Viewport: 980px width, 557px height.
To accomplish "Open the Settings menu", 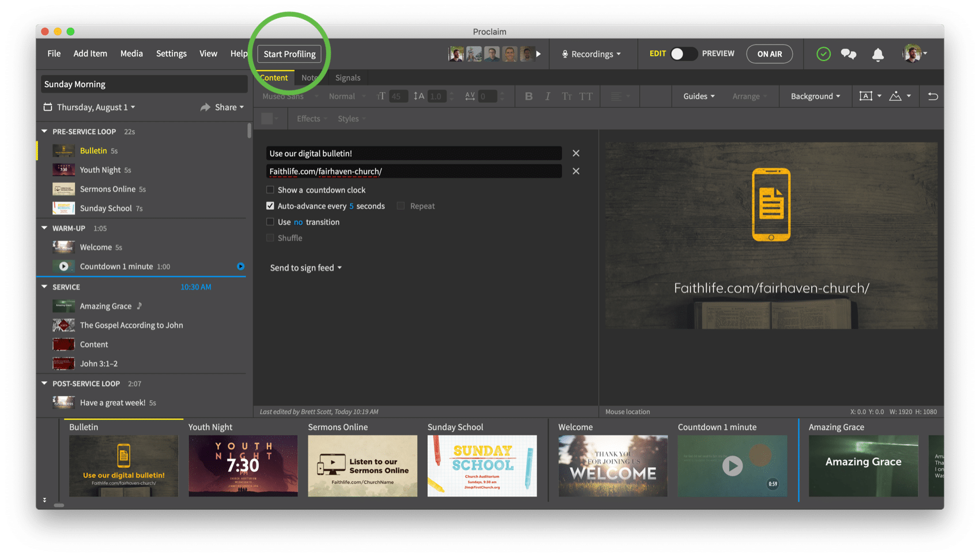I will coord(171,54).
